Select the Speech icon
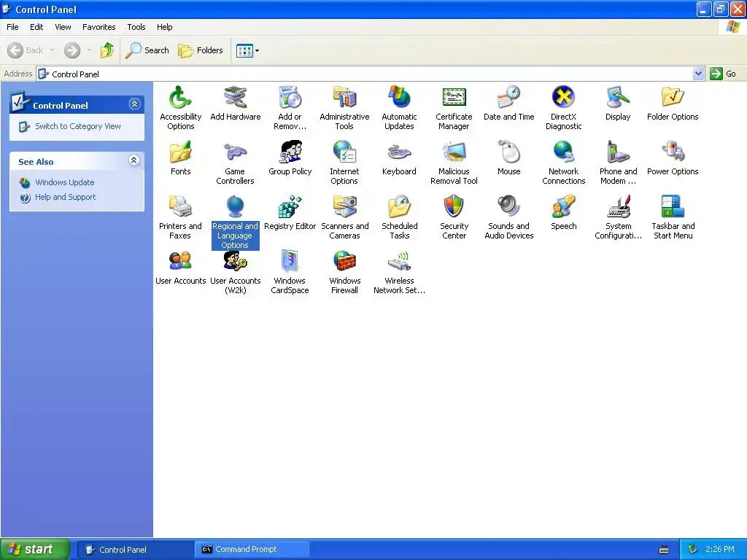This screenshot has width=747, height=560. click(x=564, y=213)
